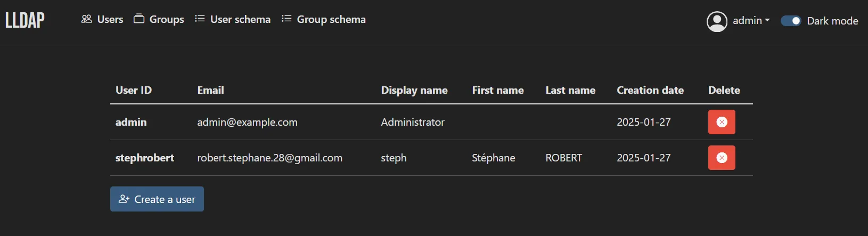
Task: Delete the admin user with red button
Action: tap(722, 122)
